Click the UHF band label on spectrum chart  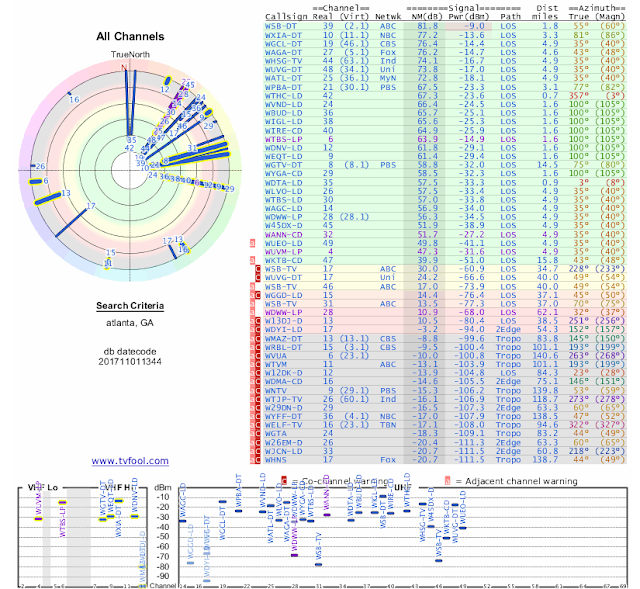point(403,487)
